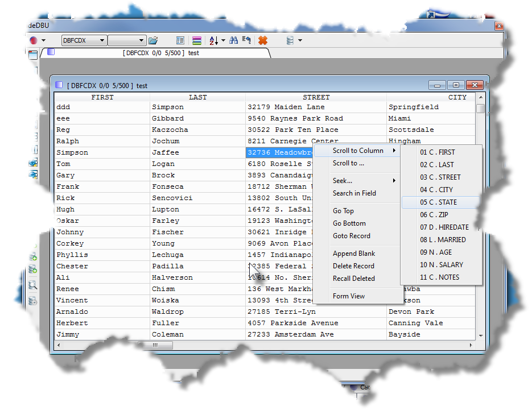This screenshot has height=411, width=532.
Task: Click the colored rows icon in toolbar
Action: (196, 40)
